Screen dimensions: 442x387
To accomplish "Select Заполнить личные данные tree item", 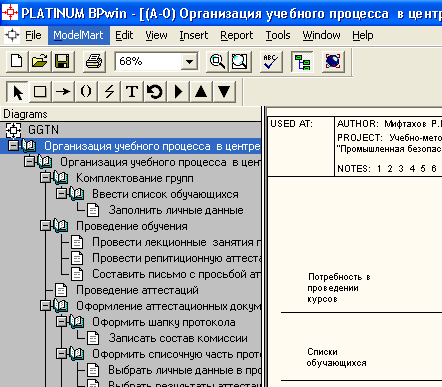I will point(176,210).
